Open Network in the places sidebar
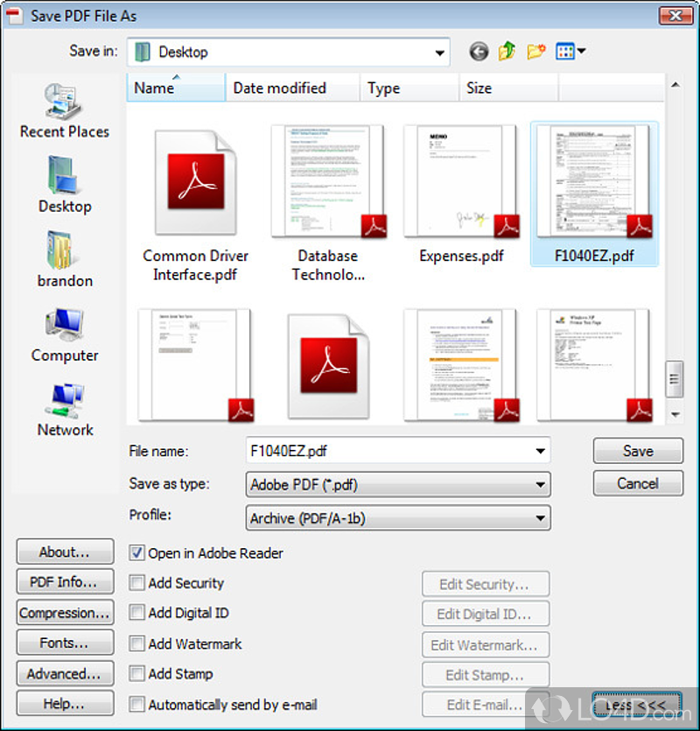The height and width of the screenshot is (731, 700). pyautogui.click(x=65, y=410)
